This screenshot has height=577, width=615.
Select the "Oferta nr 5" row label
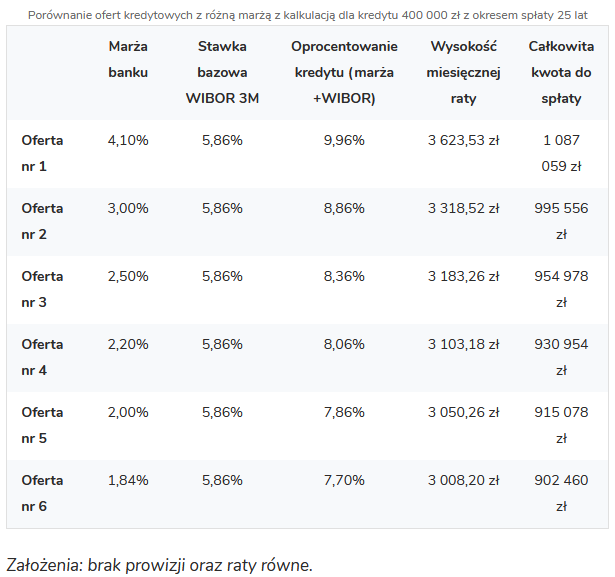coord(42,425)
